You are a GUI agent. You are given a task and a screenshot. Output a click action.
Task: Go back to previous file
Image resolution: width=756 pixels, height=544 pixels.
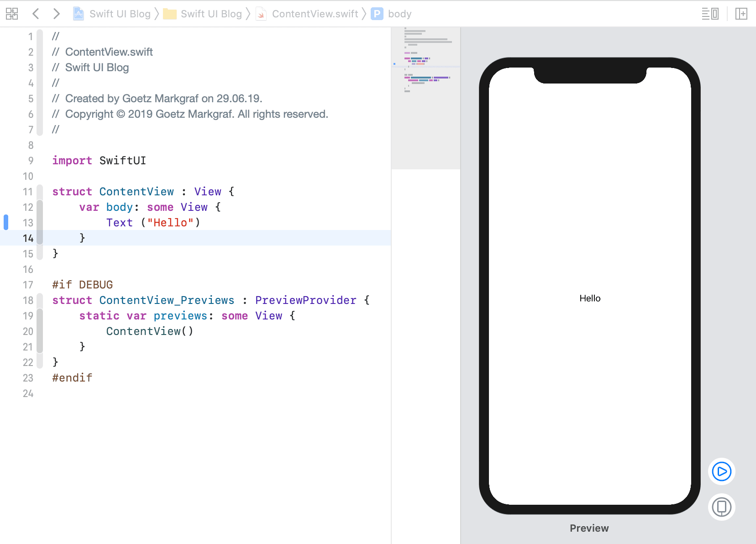(36, 14)
